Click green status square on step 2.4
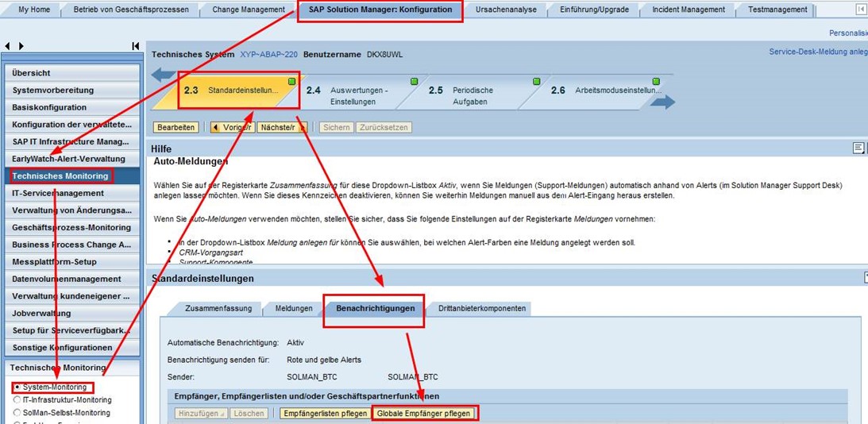Image resolution: width=868 pixels, height=424 pixels. click(414, 82)
